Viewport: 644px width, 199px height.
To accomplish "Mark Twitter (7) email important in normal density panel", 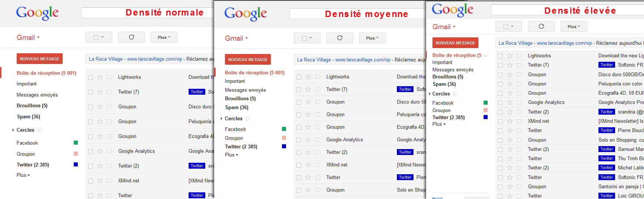I will point(109,92).
